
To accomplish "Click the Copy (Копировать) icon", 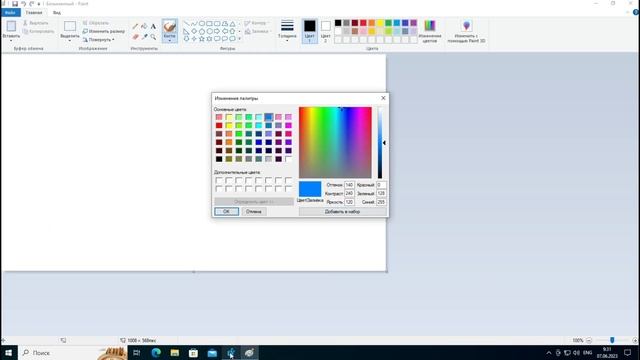I will pos(25,31).
